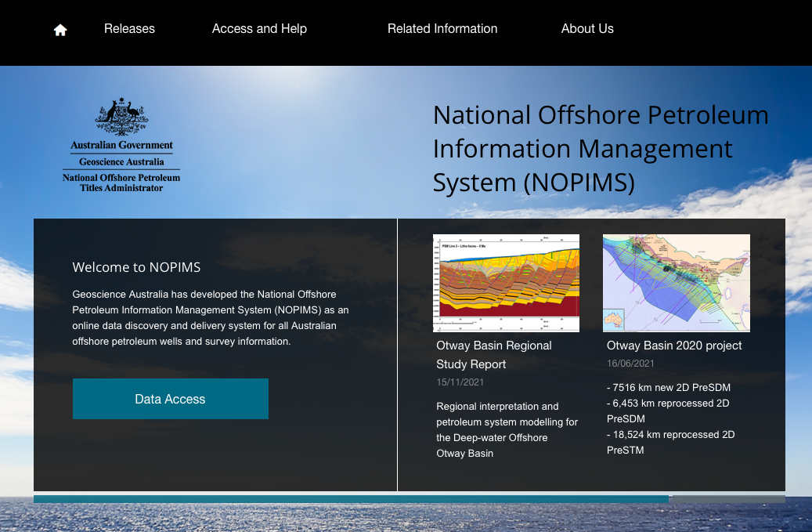Viewport: 812px width, 532px height.
Task: Open the Access and Help menu
Action: 259,29
